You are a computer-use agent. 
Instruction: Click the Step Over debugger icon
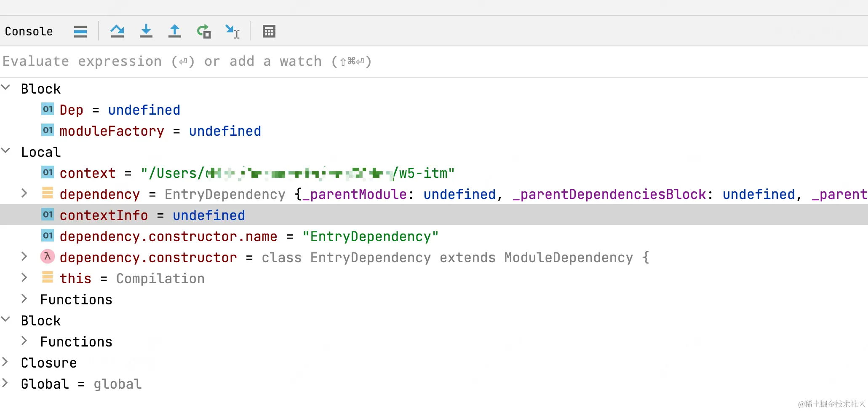(117, 32)
